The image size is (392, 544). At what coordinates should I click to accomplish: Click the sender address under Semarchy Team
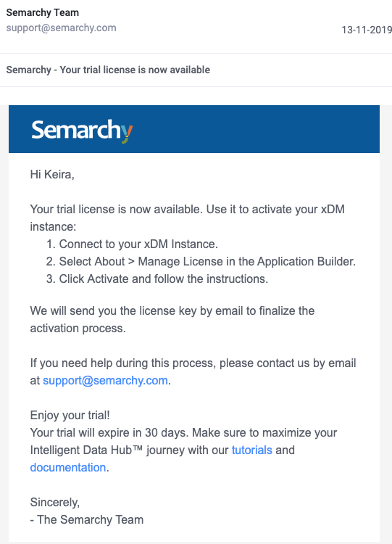pos(62,28)
